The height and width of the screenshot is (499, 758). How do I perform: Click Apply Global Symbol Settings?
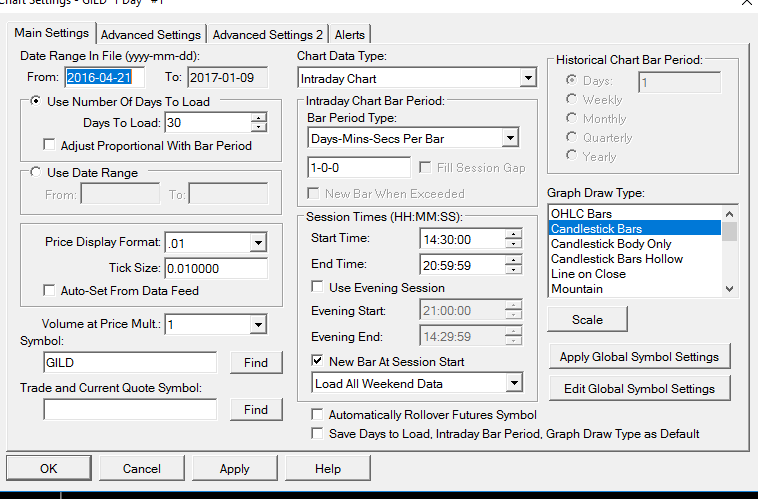click(x=639, y=357)
